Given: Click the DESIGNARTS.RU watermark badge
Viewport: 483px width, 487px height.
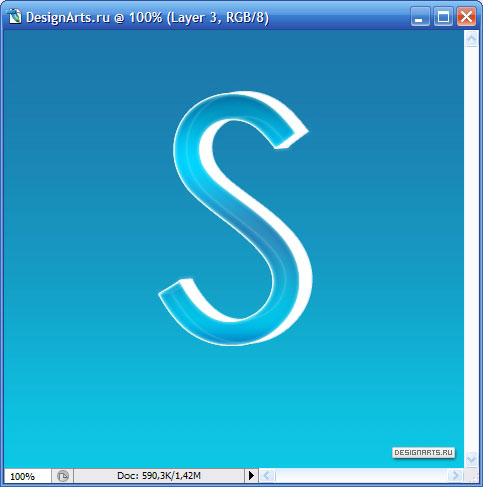Looking at the screenshot, I should pyautogui.click(x=423, y=453).
